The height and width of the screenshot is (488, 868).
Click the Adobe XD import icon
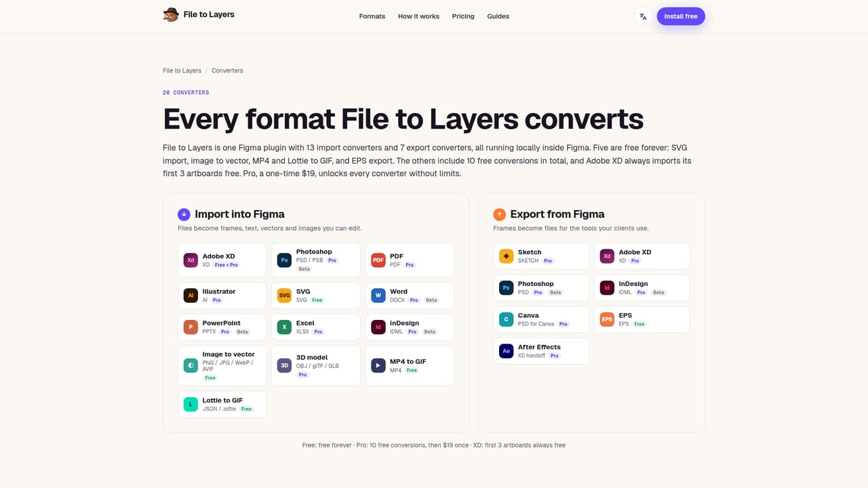pos(191,260)
